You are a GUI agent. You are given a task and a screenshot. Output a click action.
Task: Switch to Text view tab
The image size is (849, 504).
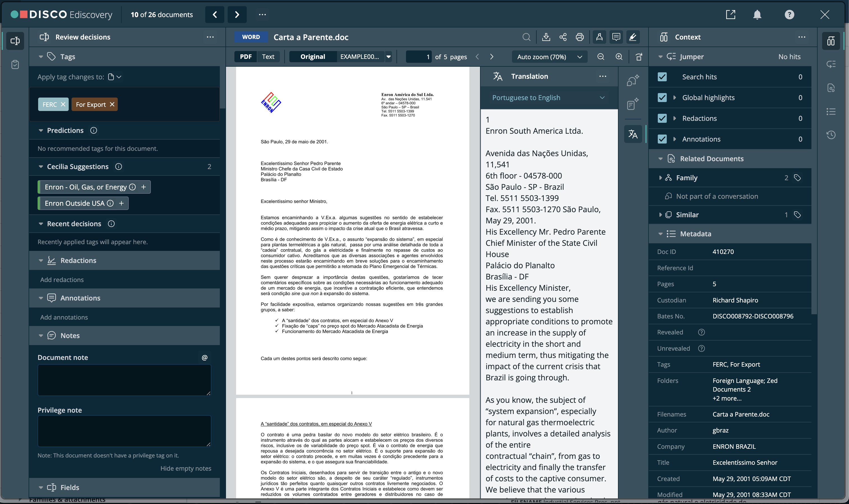point(268,57)
